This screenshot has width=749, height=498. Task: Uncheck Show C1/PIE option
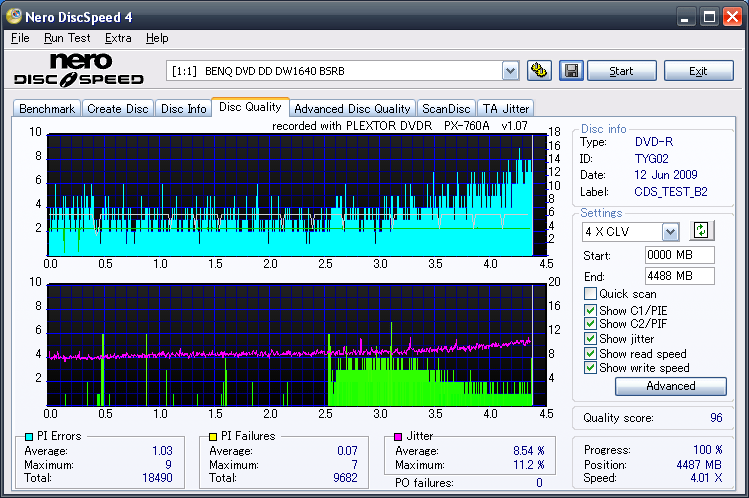tap(590, 310)
